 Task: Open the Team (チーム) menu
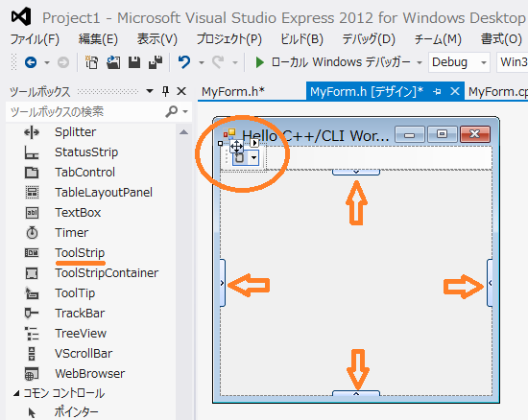pyautogui.click(x=438, y=39)
